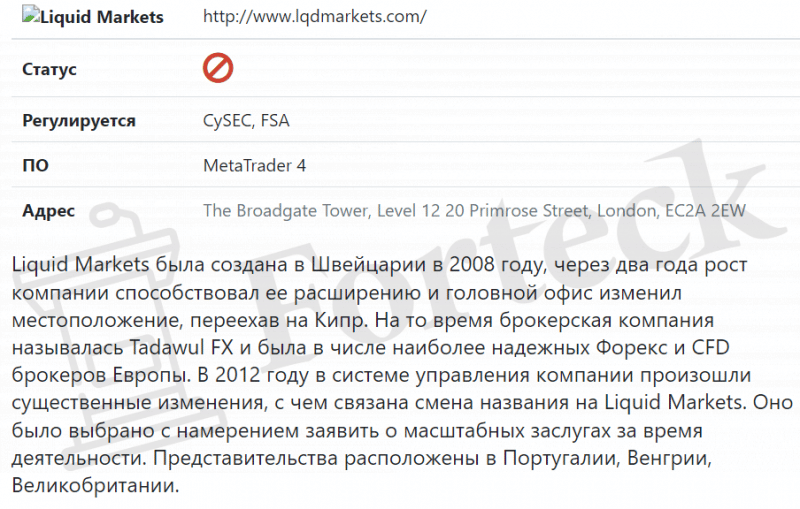Click the broken Liquid Markets logo image
The height and width of the screenshot is (509, 800).
[x=31, y=14]
